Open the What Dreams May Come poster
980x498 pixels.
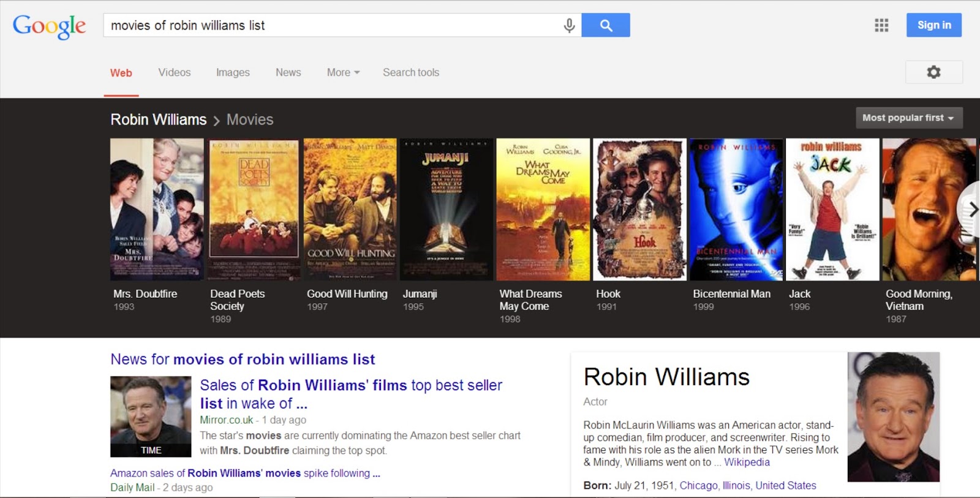[543, 209]
